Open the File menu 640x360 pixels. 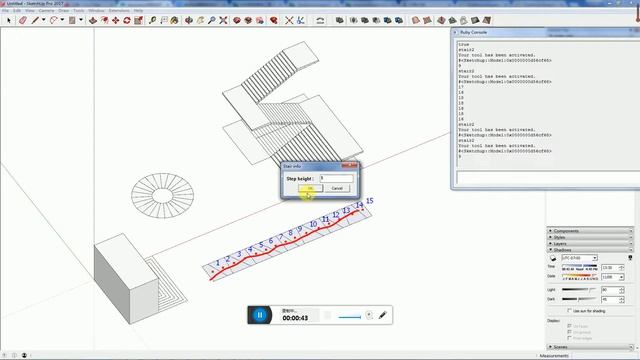[5, 10]
